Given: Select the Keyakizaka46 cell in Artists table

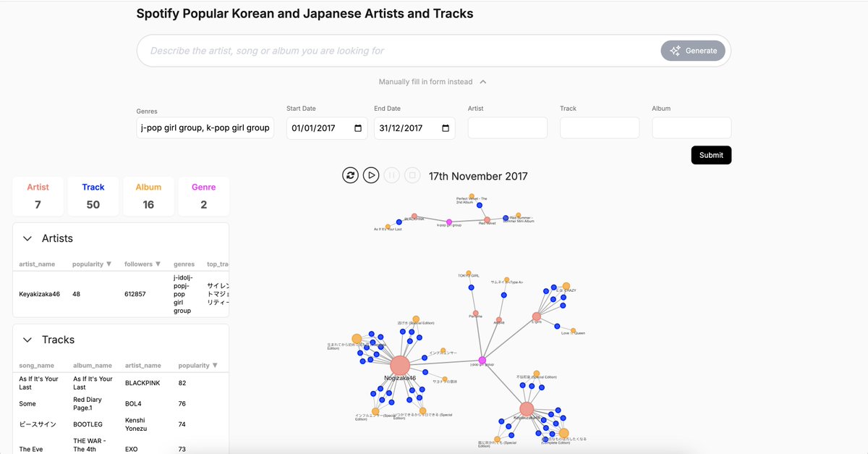Looking at the screenshot, I should [39, 295].
